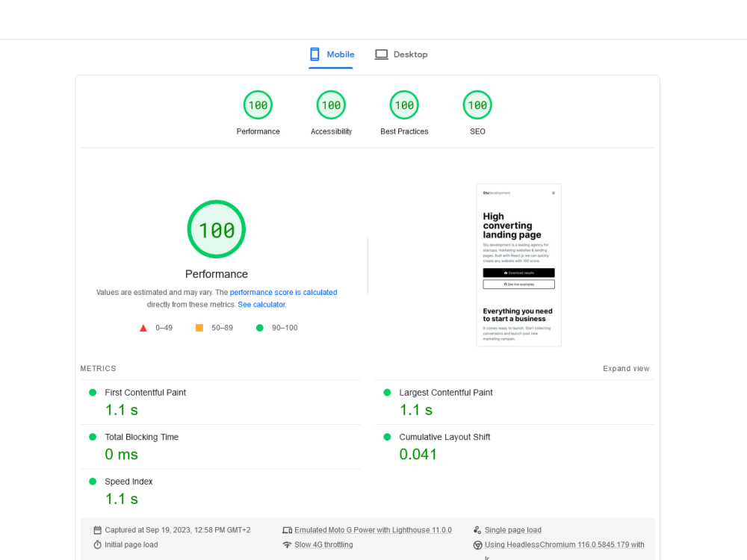The height and width of the screenshot is (560, 747).
Task: Click the 1.1 s Speed Index value
Action: tap(122, 499)
